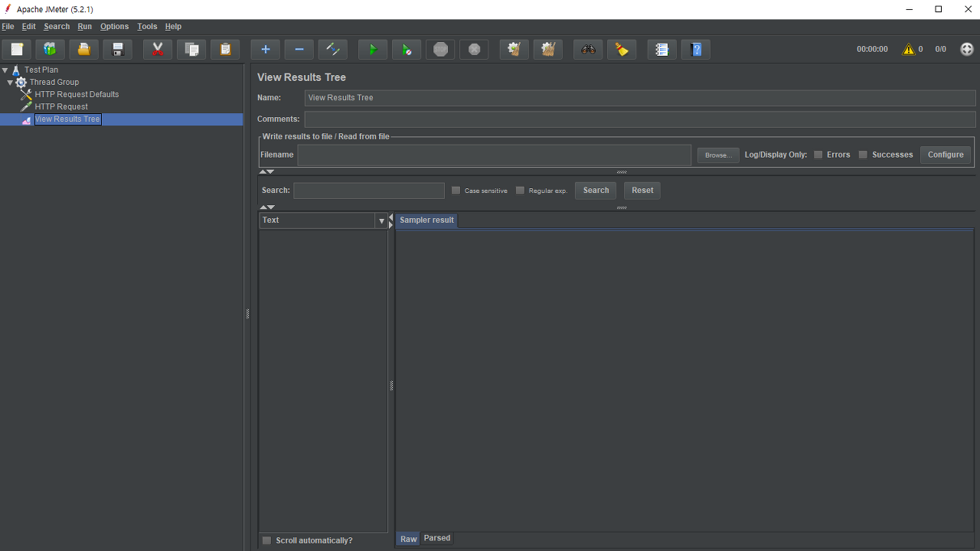Open the Function Helper dialog icon
This screenshot has width=980, height=551.
coord(662,50)
